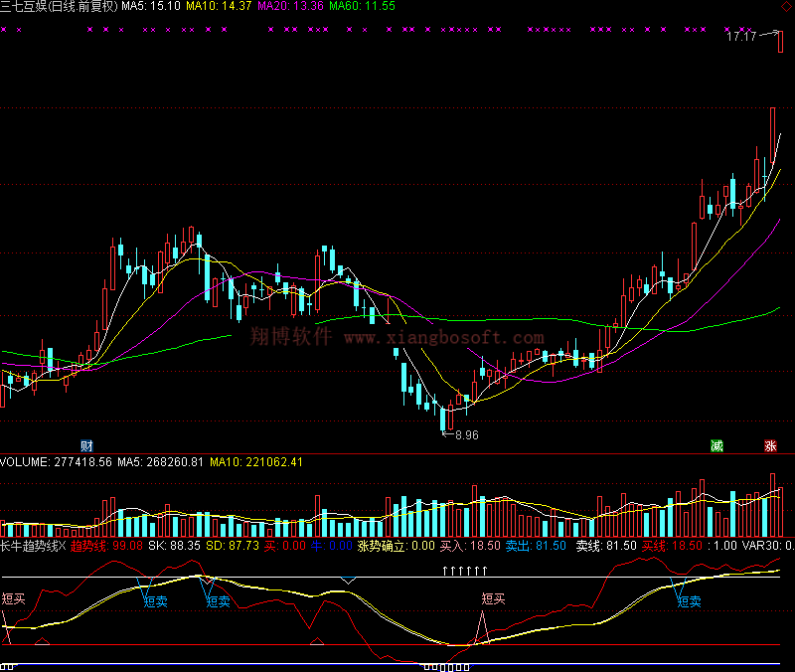This screenshot has width=795, height=672.
Task: Click the blue 财 marker below the chart
Action: tap(86, 445)
